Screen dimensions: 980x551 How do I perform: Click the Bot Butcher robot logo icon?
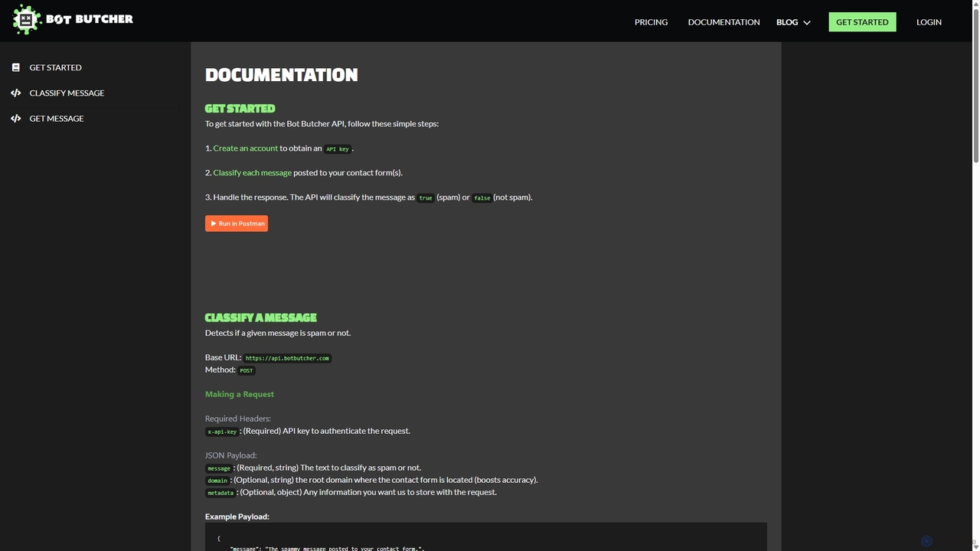coord(26,20)
